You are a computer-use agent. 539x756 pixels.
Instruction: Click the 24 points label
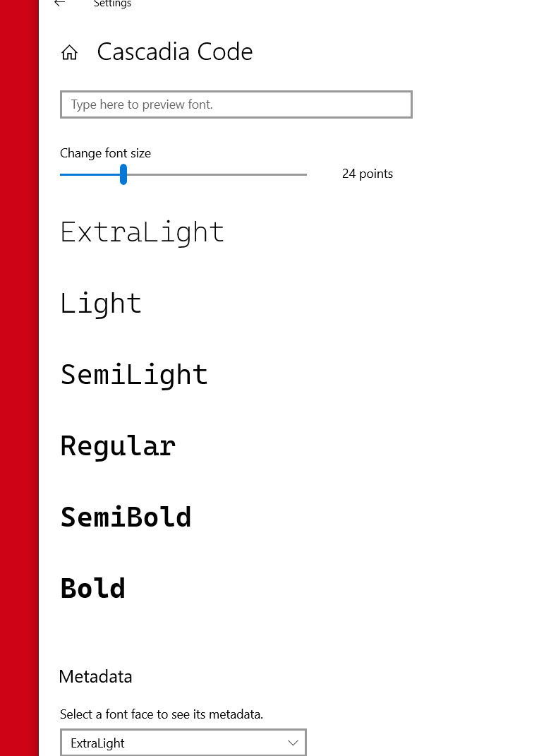click(x=367, y=174)
